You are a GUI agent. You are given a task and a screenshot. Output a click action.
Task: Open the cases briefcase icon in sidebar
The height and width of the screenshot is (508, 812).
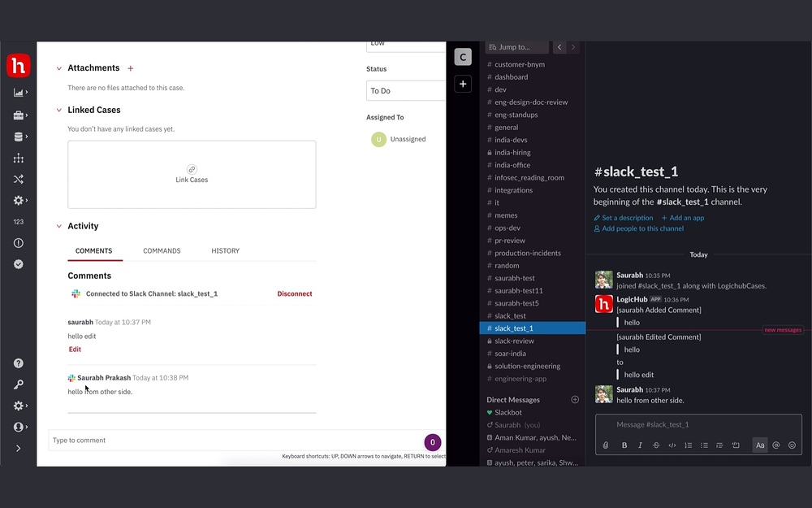pyautogui.click(x=18, y=115)
